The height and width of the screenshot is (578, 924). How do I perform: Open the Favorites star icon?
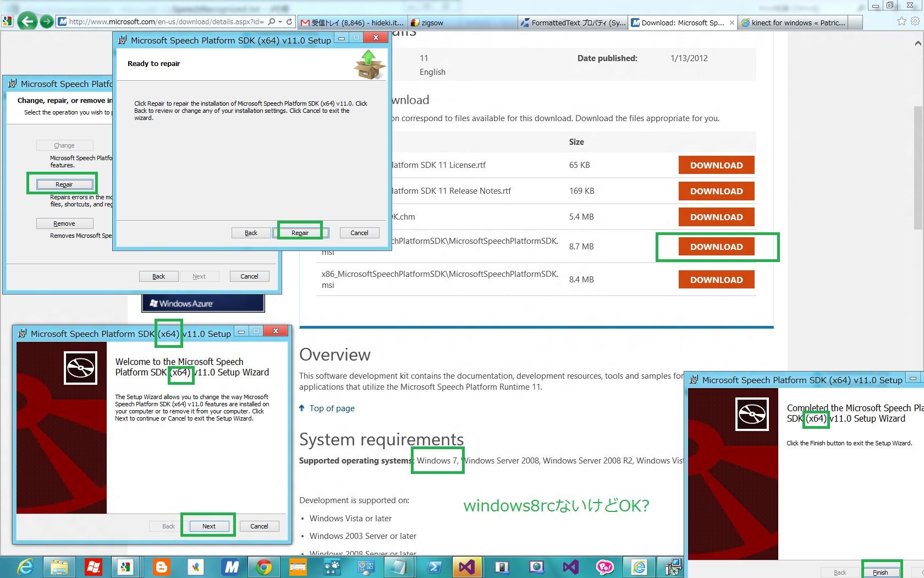(901, 21)
